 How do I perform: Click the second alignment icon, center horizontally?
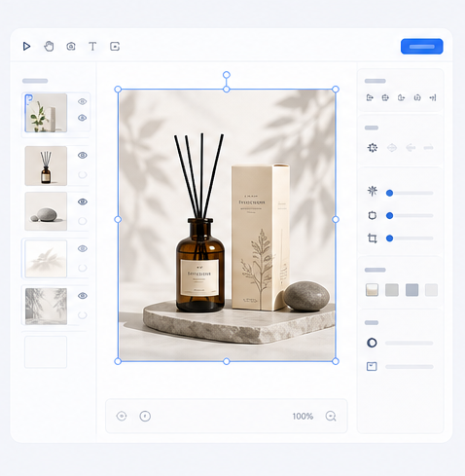tap(385, 97)
